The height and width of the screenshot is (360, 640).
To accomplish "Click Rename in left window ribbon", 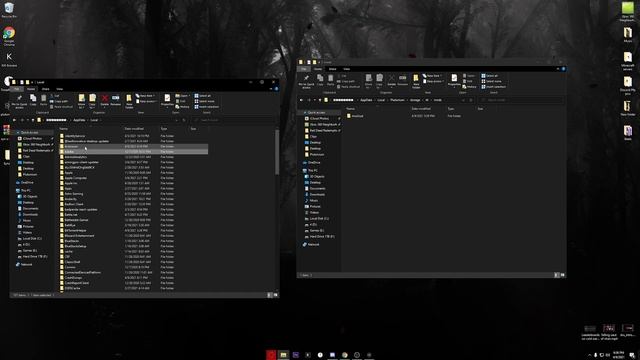I will coord(116,100).
